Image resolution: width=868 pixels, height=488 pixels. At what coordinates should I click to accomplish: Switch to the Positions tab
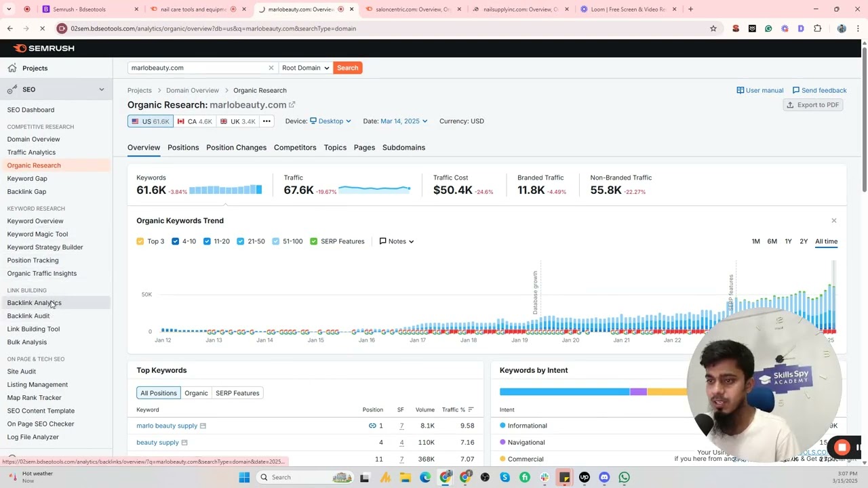183,148
